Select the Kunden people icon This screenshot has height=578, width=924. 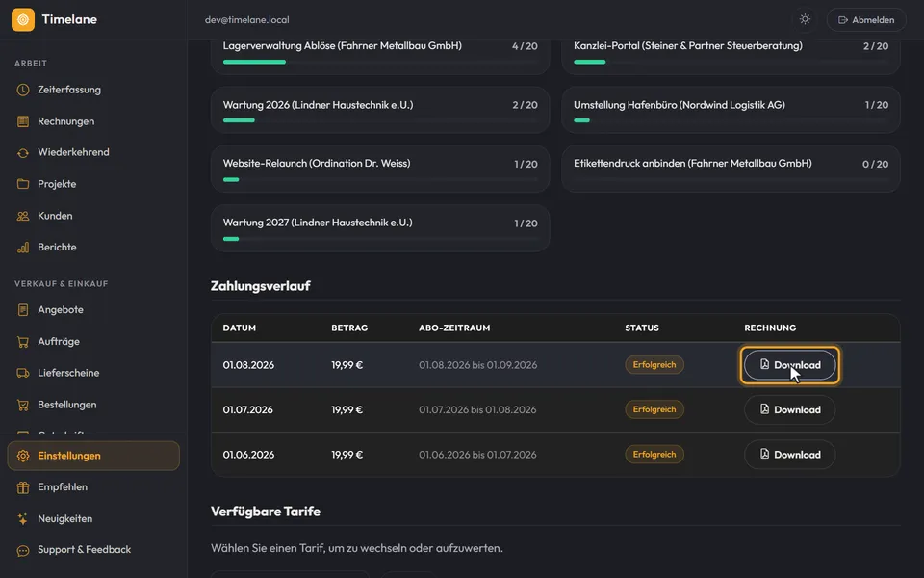pos(23,216)
